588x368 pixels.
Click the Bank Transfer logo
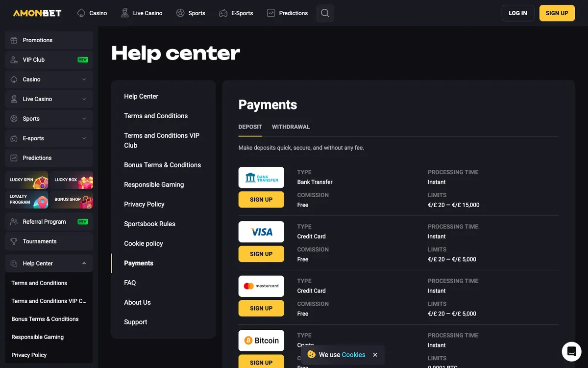261,178
